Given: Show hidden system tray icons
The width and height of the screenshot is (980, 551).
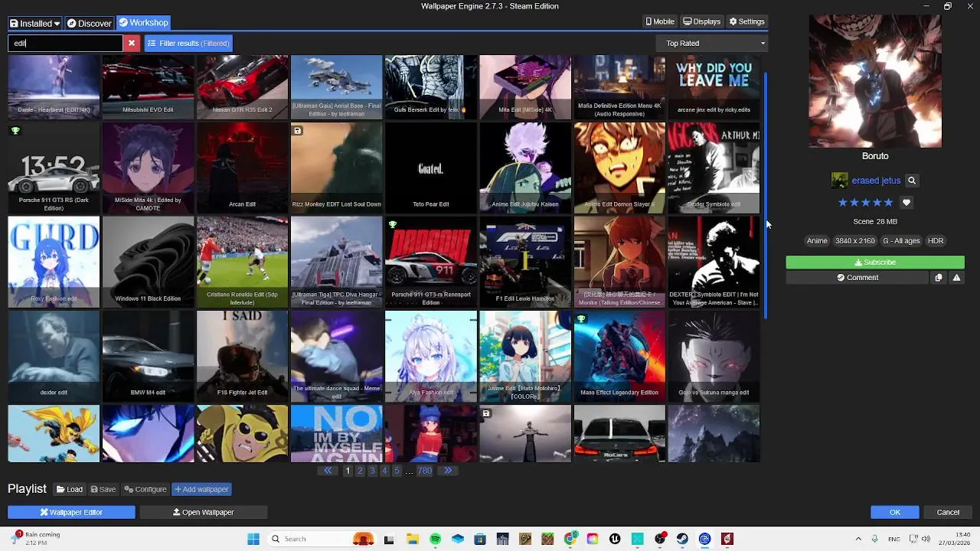Looking at the screenshot, I should [x=858, y=539].
